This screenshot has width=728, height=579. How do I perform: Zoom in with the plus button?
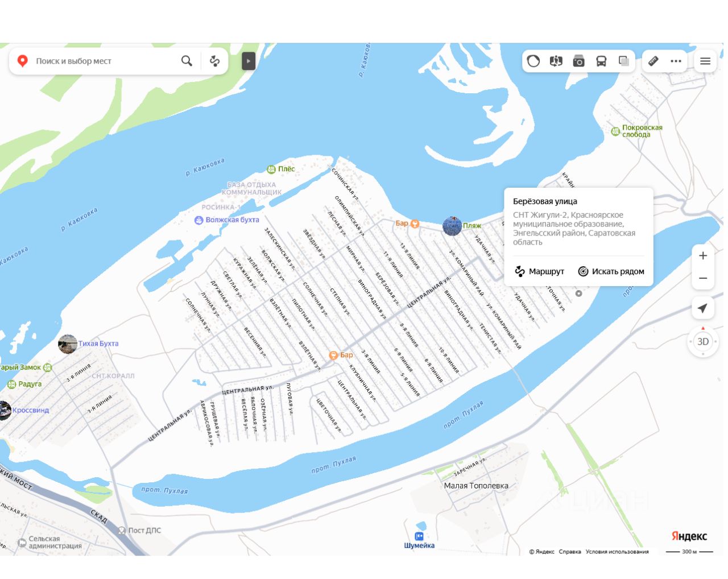pyautogui.click(x=703, y=255)
